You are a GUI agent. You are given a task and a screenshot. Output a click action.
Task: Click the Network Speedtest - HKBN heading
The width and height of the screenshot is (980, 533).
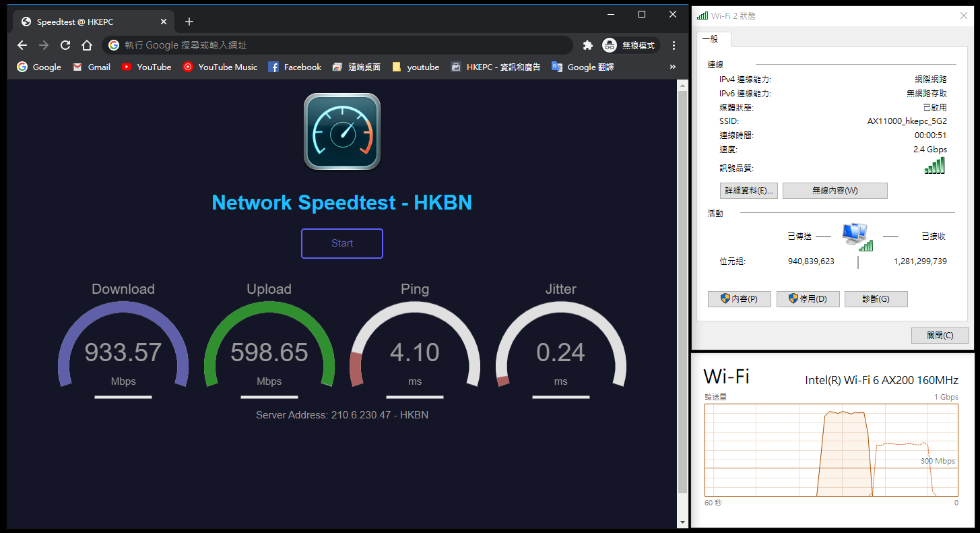(x=342, y=202)
